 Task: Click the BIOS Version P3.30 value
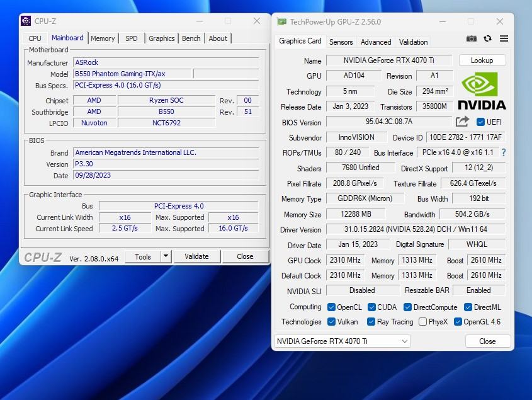point(166,164)
